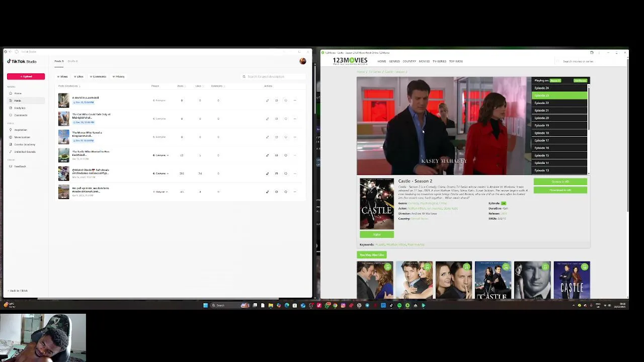Open the Views filter dropdown

click(63, 76)
